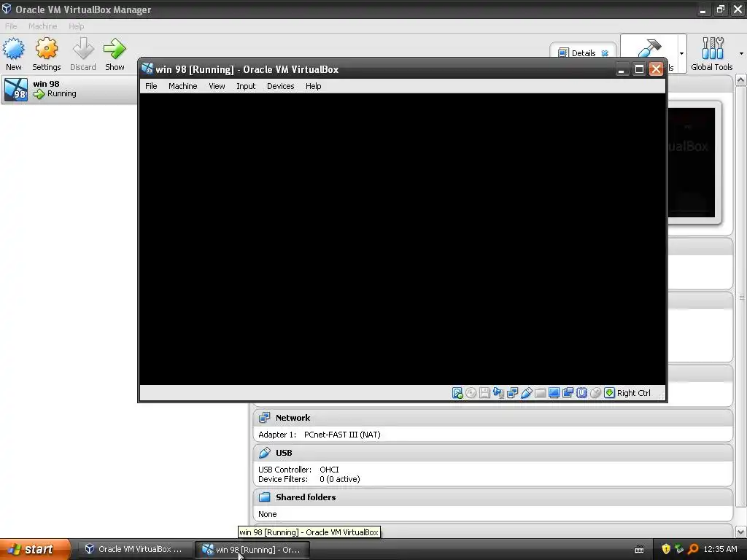Click the taskbar clock 12:35 AM

[x=720, y=549]
